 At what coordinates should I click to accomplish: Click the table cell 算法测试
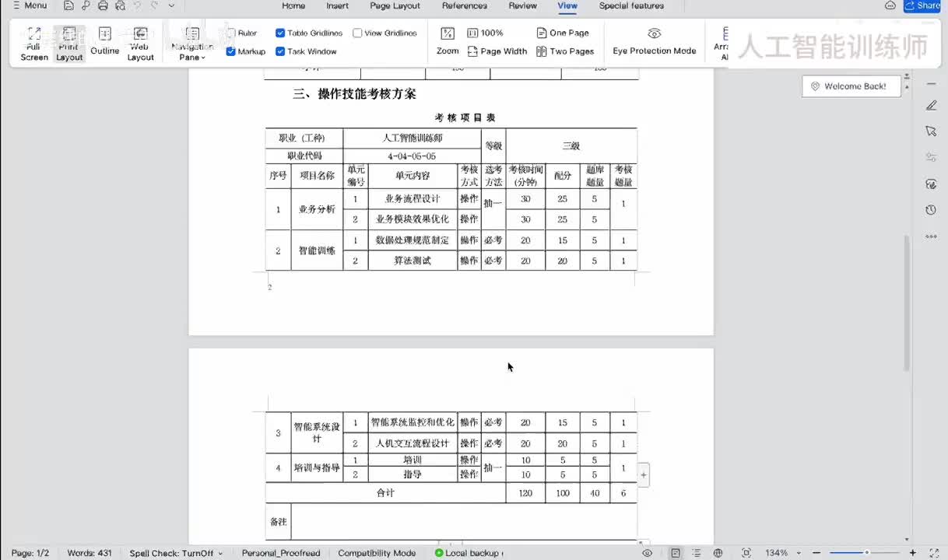(x=413, y=261)
